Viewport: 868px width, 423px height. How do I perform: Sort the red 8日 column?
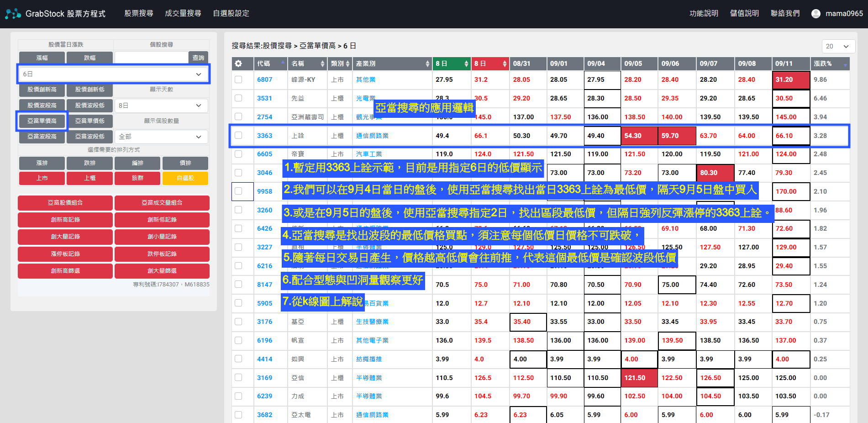click(505, 63)
